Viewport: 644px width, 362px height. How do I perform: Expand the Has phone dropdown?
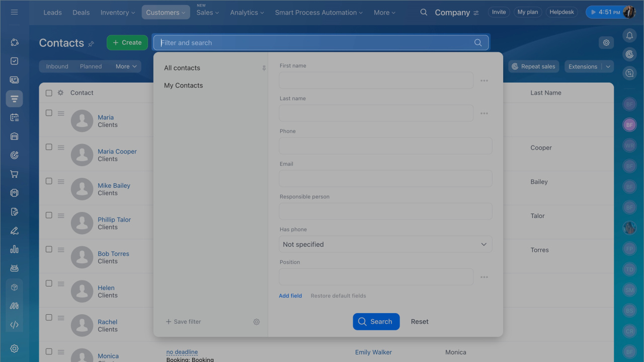tap(385, 244)
